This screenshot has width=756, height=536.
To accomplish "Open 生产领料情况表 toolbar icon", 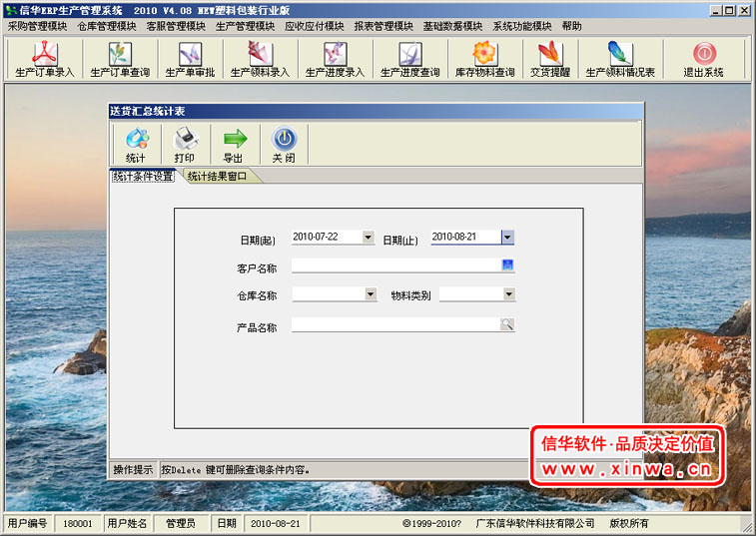I will click(620, 59).
